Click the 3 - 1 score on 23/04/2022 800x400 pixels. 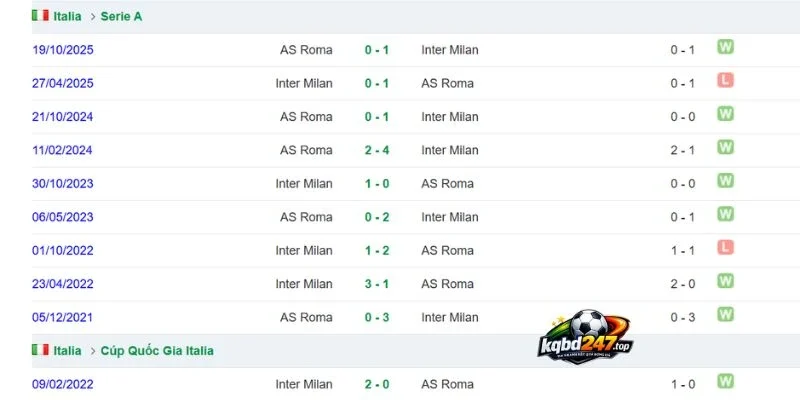pos(377,284)
